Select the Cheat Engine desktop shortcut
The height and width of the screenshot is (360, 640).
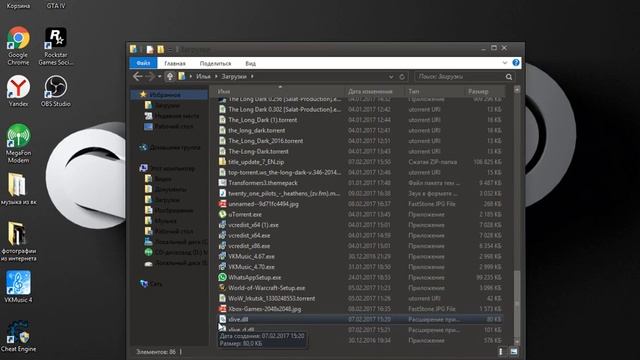[x=18, y=336]
